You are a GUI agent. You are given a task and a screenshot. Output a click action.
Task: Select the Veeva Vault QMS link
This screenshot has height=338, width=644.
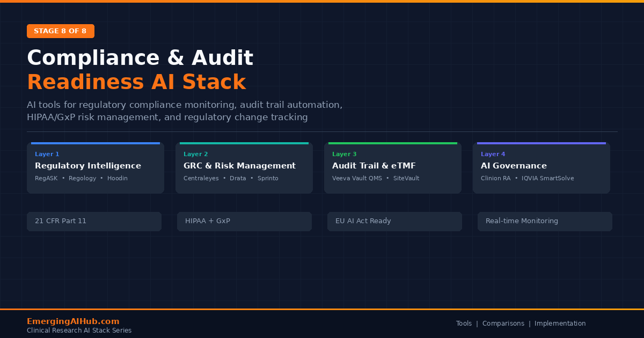(x=357, y=178)
